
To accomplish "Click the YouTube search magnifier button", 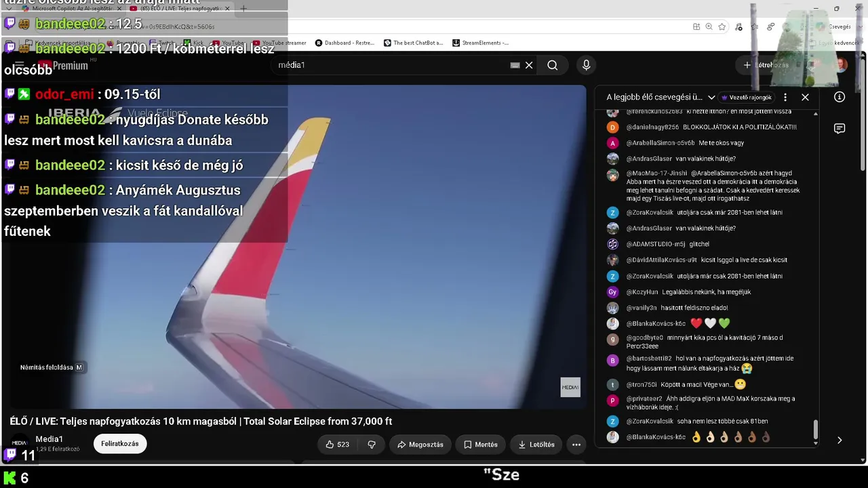I will click(553, 65).
